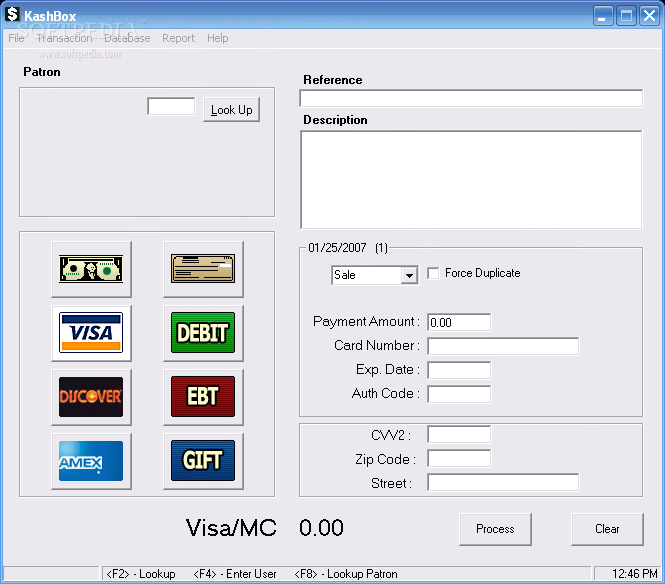
Task: Click the Process button
Action: point(495,529)
